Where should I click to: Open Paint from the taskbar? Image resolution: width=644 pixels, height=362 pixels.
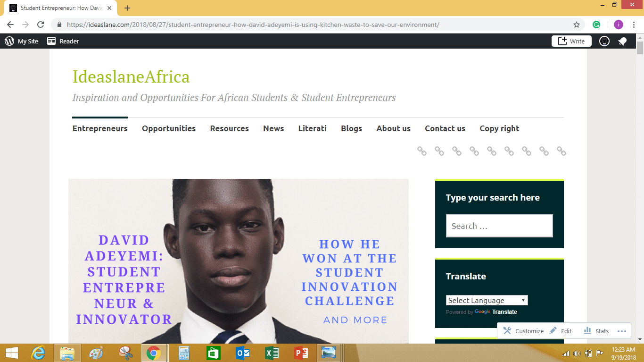(x=96, y=353)
